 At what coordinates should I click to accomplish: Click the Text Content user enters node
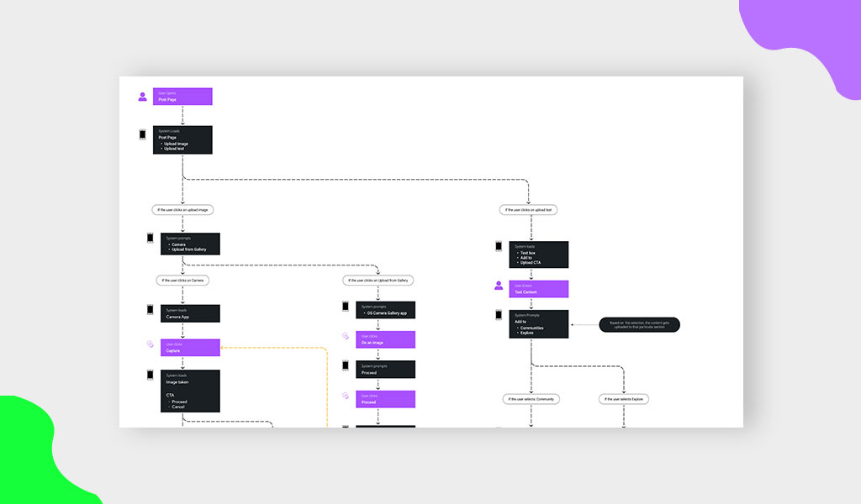point(538,288)
